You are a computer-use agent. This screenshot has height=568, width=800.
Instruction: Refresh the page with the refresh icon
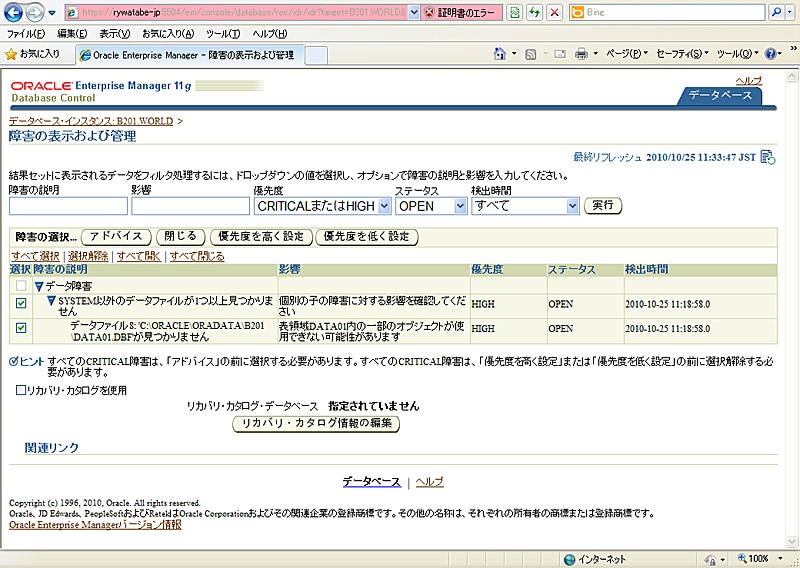click(534, 12)
